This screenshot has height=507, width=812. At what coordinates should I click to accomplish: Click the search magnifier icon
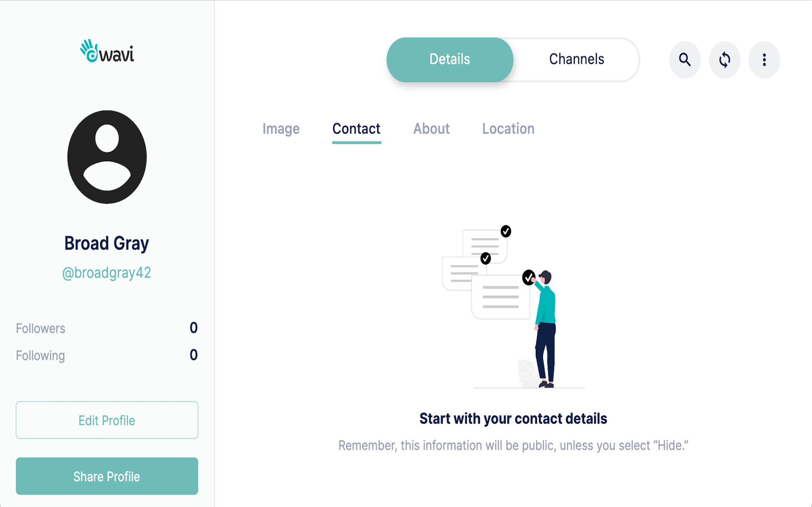pos(684,60)
